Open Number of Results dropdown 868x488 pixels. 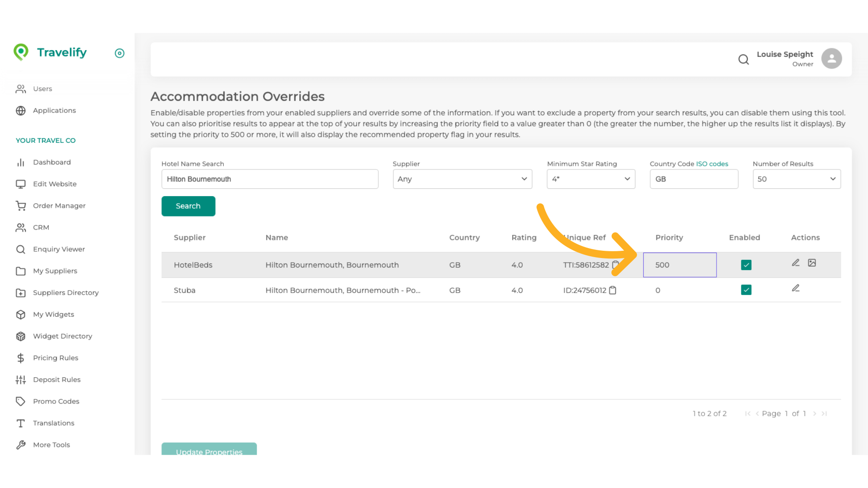point(796,179)
